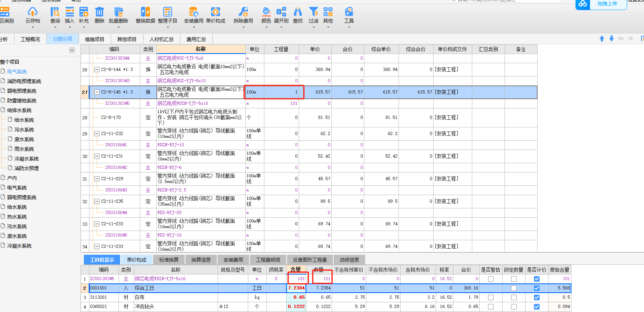
Task: Click the grey right arrow icon
Action: pyautogui.click(x=631, y=39)
